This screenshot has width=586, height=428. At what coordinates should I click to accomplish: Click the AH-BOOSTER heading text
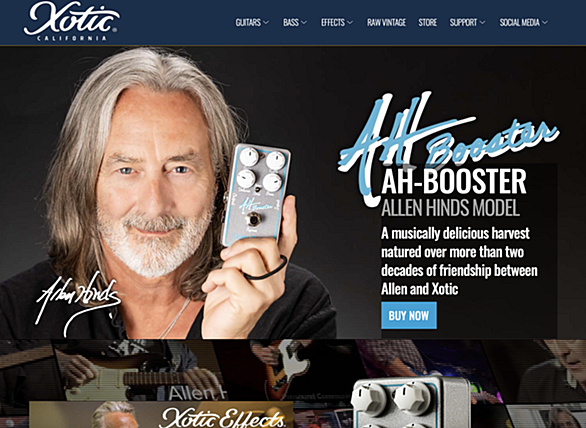pyautogui.click(x=454, y=182)
